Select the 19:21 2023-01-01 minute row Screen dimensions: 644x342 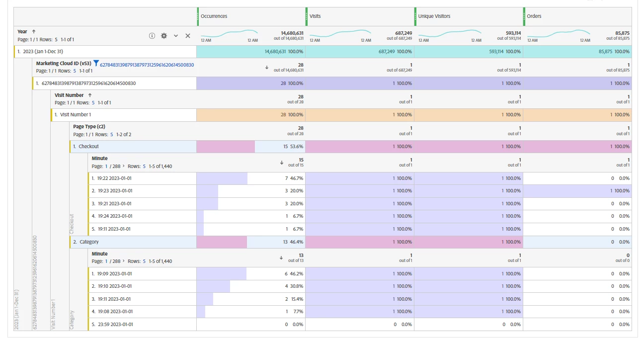click(142, 204)
